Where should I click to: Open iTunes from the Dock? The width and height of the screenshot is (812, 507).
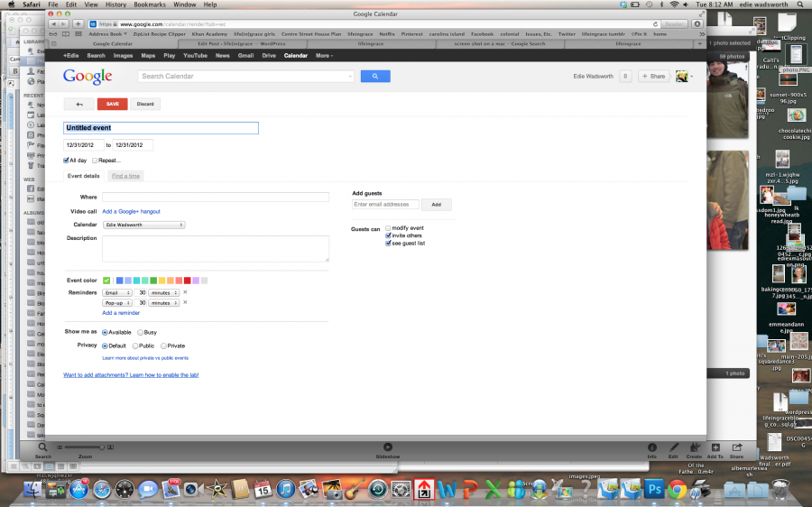pyautogui.click(x=286, y=489)
